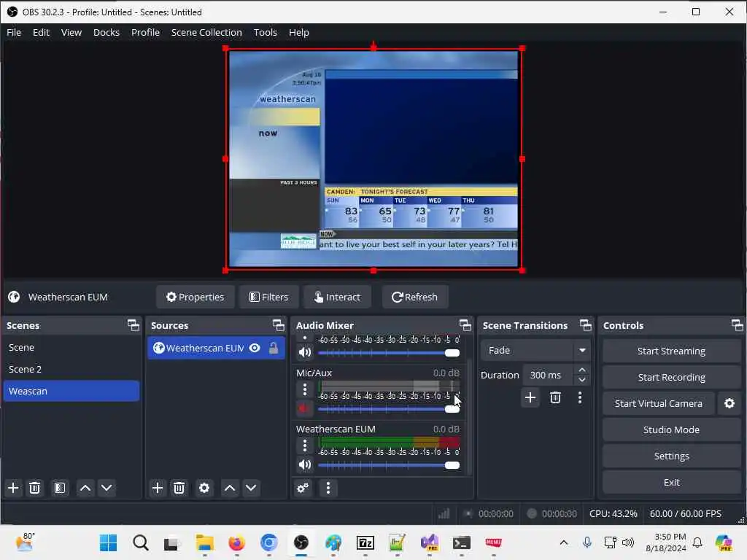Remove selected source with trash icon
747x560 pixels.
pos(179,488)
